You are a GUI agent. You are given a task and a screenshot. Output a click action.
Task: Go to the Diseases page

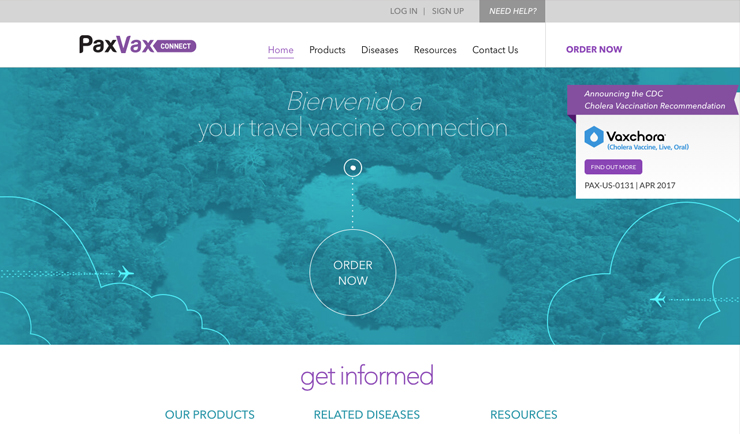379,50
